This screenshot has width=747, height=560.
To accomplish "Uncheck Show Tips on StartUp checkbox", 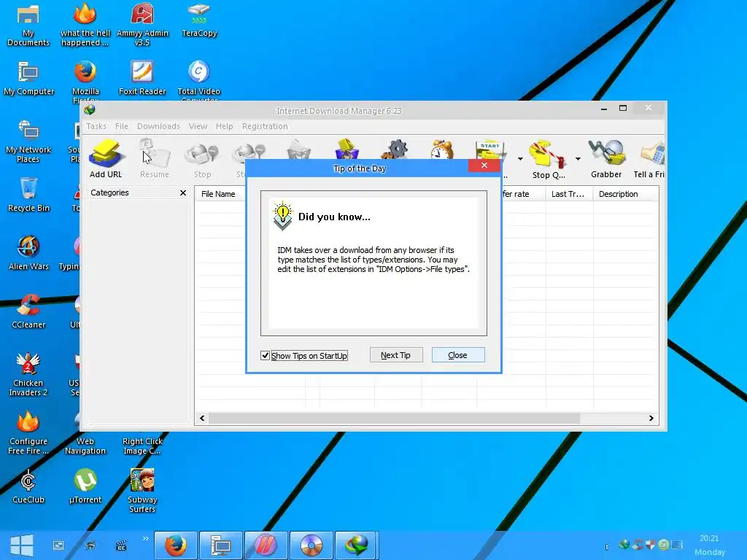I will [x=265, y=355].
